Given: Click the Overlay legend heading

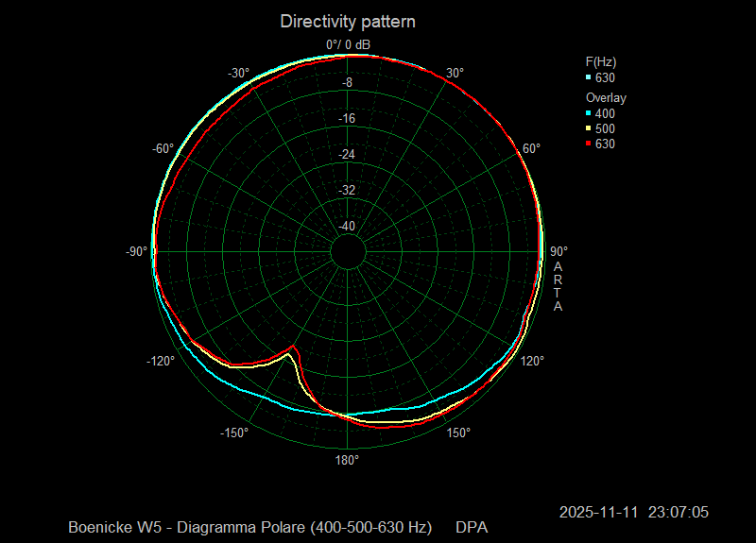Looking at the screenshot, I should 606,97.
